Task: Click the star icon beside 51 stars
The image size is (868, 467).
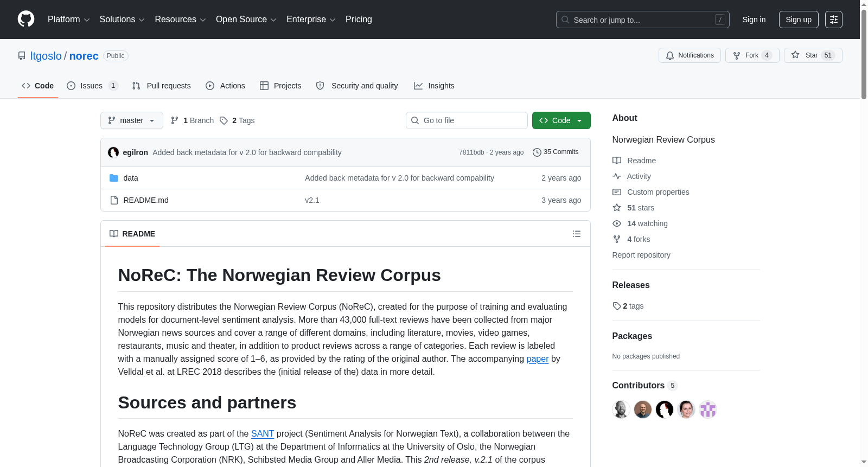Action: (x=617, y=208)
